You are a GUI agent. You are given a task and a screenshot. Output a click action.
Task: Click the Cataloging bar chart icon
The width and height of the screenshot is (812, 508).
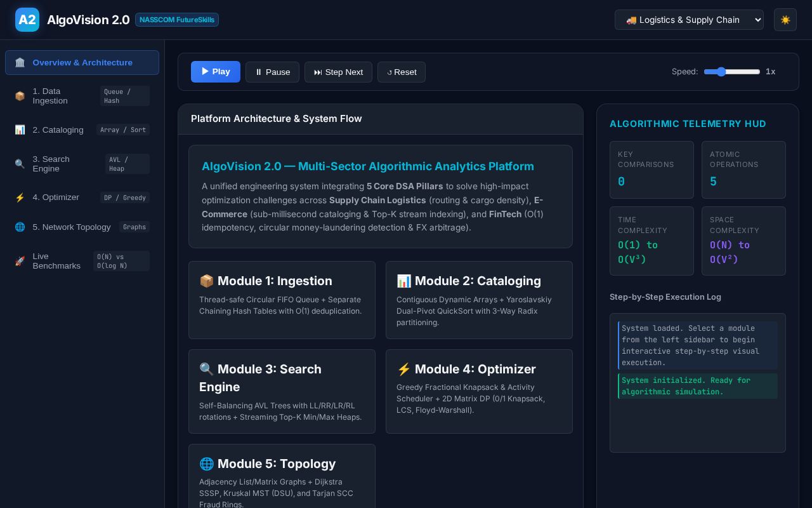pos(20,130)
